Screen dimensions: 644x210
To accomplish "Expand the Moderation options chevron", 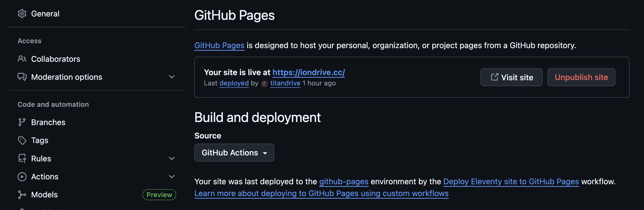I will point(172,77).
